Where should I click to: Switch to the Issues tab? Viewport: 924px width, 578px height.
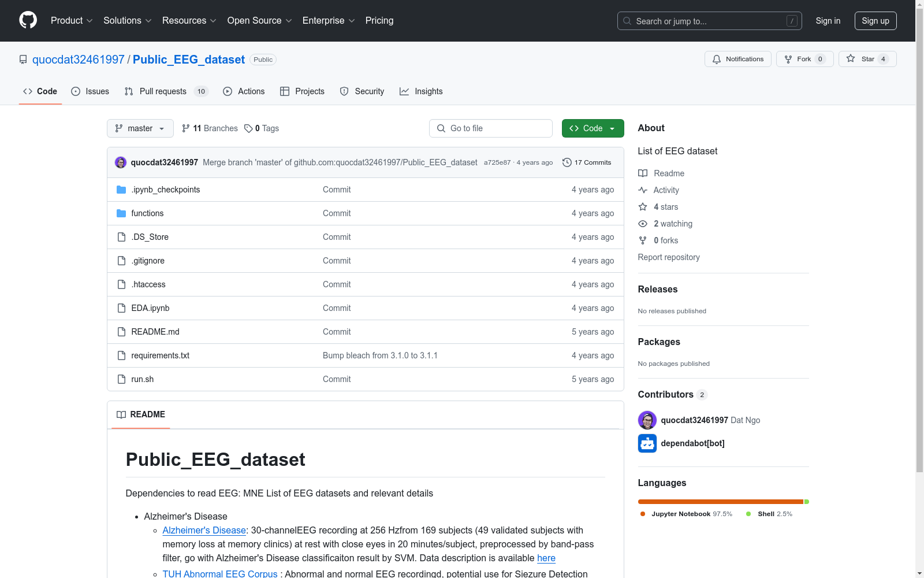(x=90, y=91)
